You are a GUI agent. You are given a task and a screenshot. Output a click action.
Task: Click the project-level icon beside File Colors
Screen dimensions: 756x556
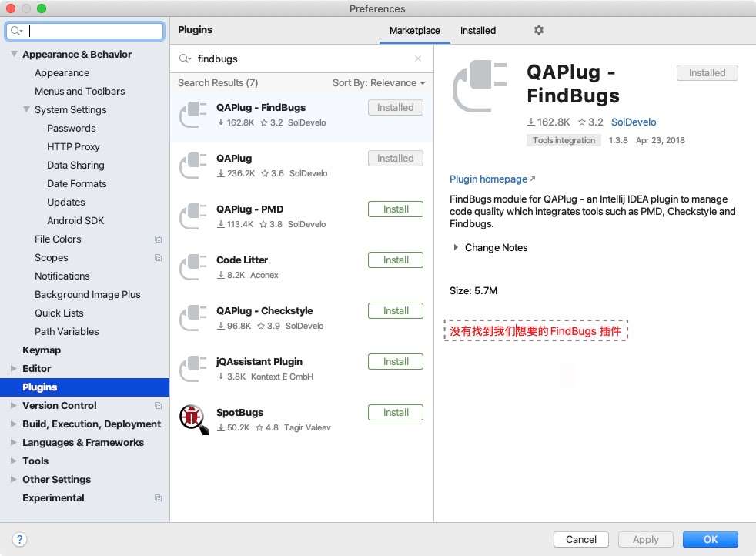click(158, 239)
